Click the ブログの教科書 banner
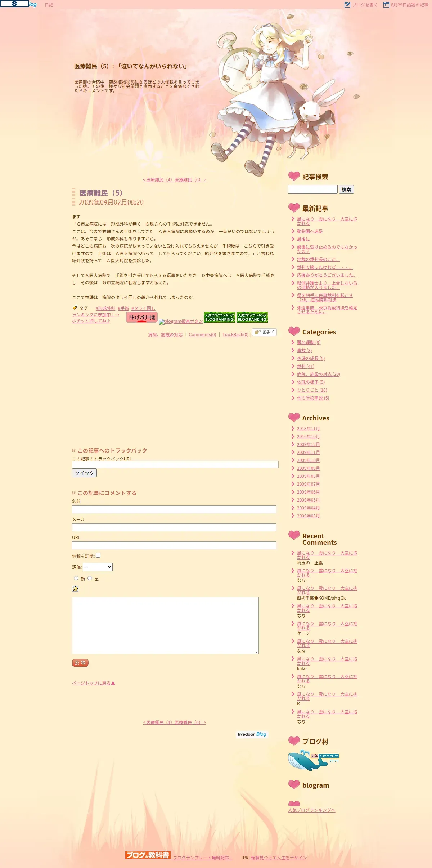This screenshot has height=868, width=432. [x=148, y=855]
